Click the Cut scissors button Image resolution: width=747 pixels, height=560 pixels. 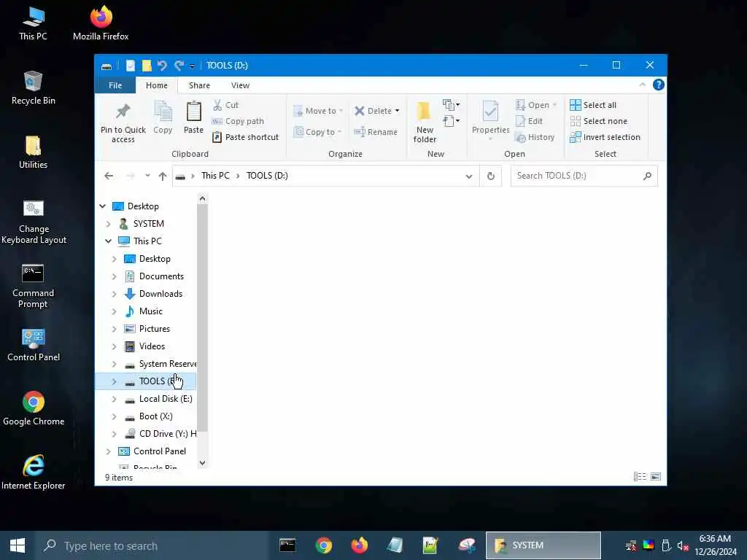tap(225, 105)
